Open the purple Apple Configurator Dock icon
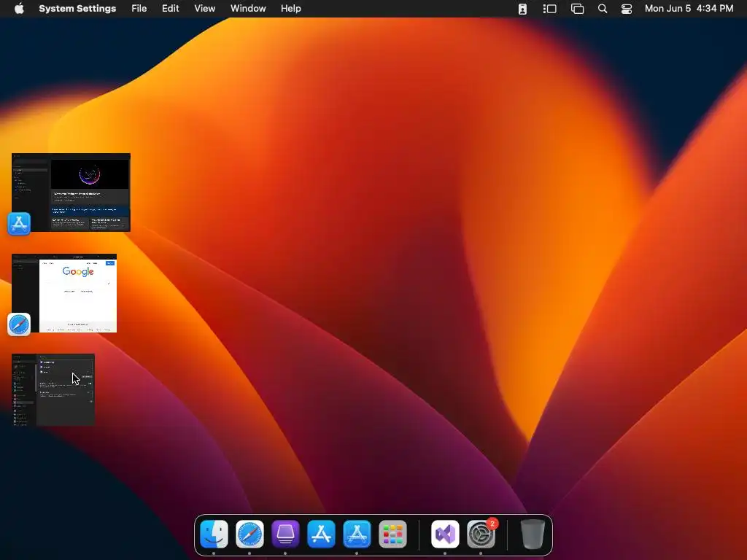 coord(285,534)
